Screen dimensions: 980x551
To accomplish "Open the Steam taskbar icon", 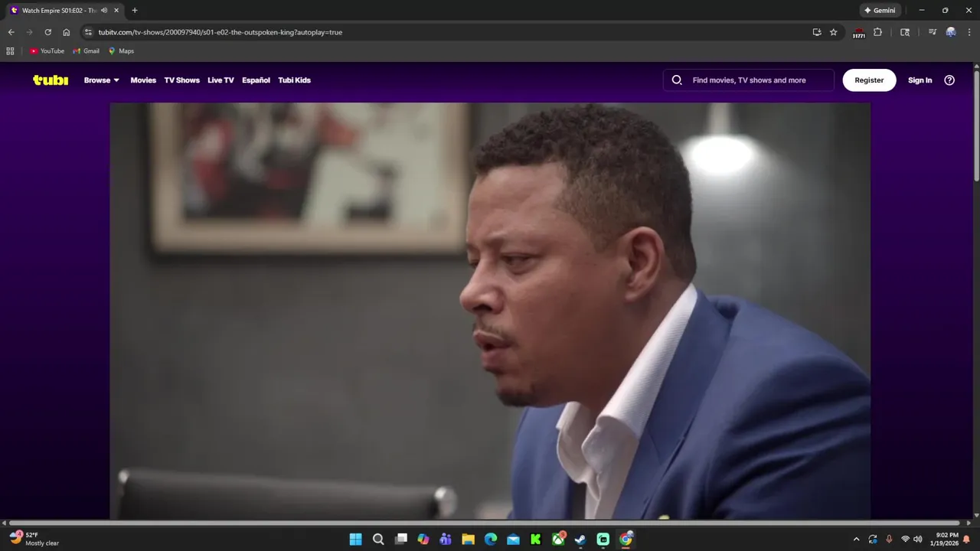I will 580,540.
